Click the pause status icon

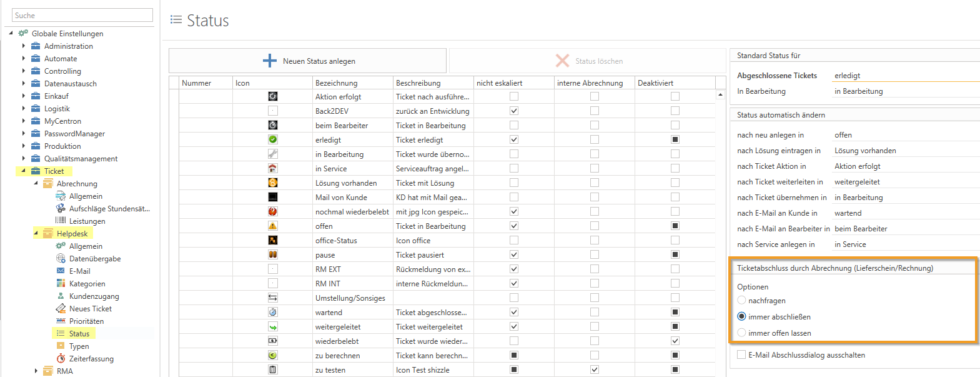(273, 254)
